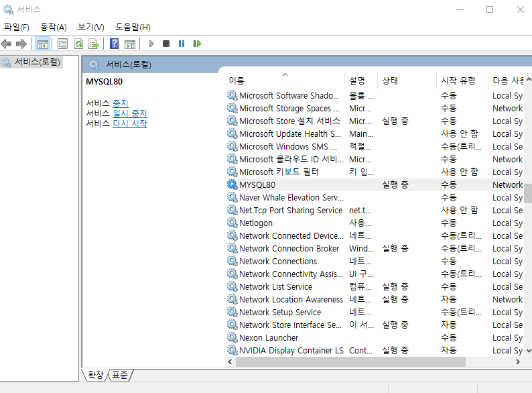
Task: Select Microsoft 키보드 필터 service
Action: 375,172
